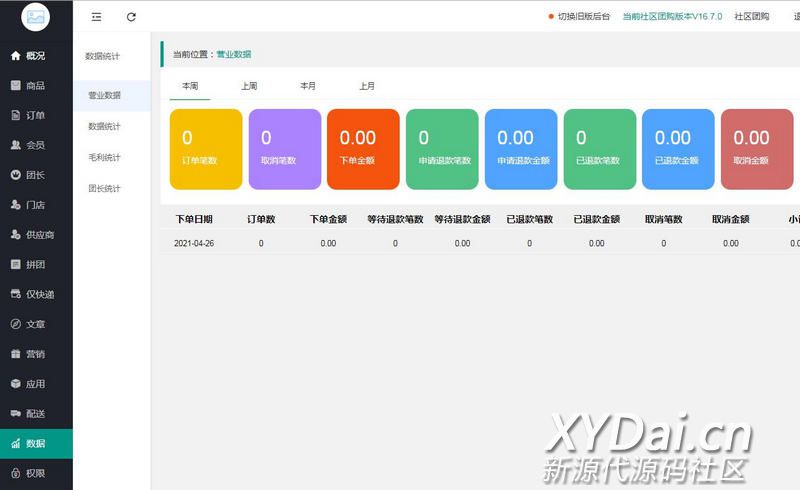The image size is (800, 490).
Task: Click the 取消笔数 column header
Action: (664, 219)
